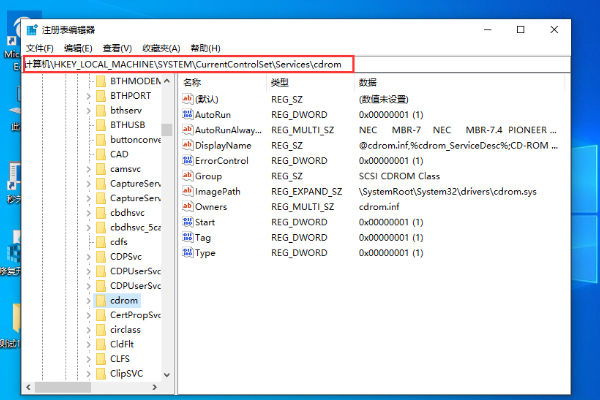The height and width of the screenshot is (400, 600).
Task: Select the AutoRunAlway... multi-string icon
Action: (188, 129)
